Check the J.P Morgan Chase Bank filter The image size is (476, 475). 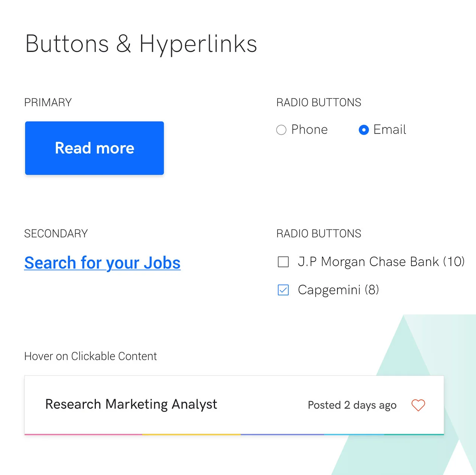[283, 262]
